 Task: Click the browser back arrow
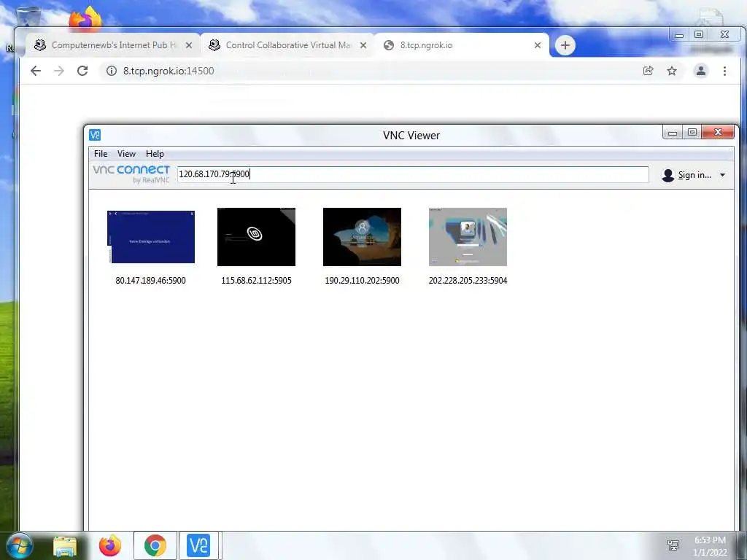(x=36, y=71)
